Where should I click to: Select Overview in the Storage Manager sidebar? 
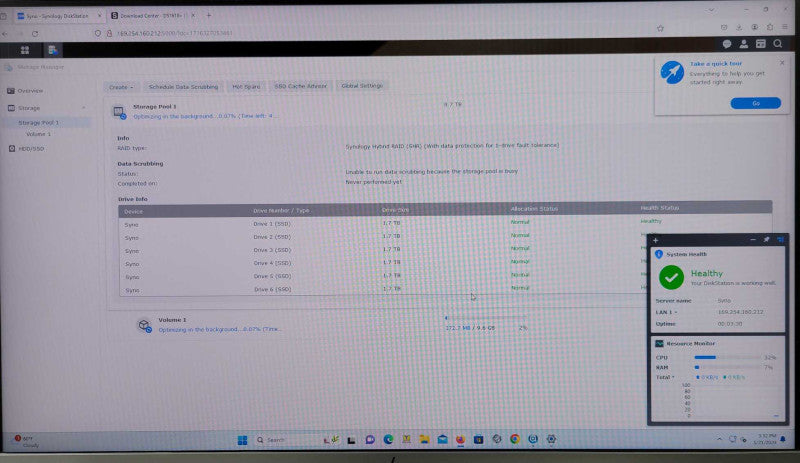30,91
